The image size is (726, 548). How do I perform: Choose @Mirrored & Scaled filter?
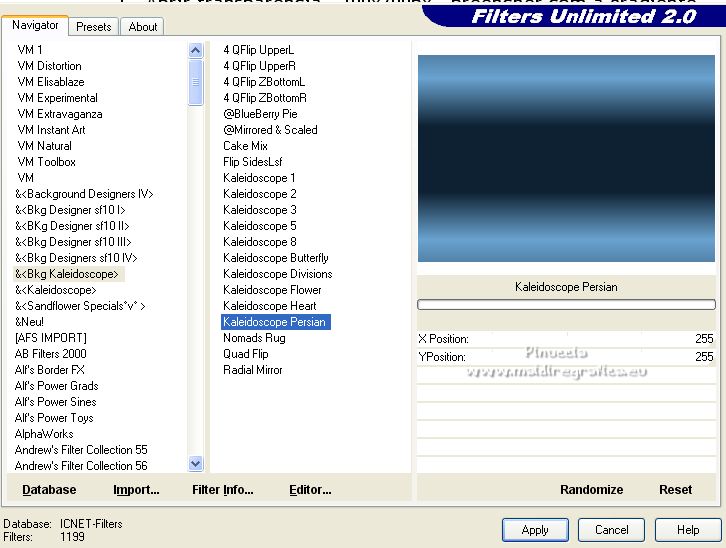pyautogui.click(x=270, y=130)
